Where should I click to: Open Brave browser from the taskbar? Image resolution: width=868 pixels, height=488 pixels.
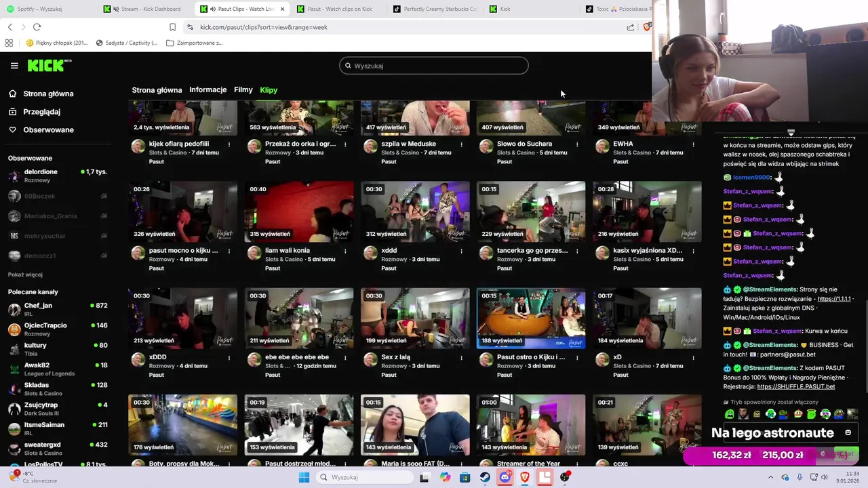(525, 477)
